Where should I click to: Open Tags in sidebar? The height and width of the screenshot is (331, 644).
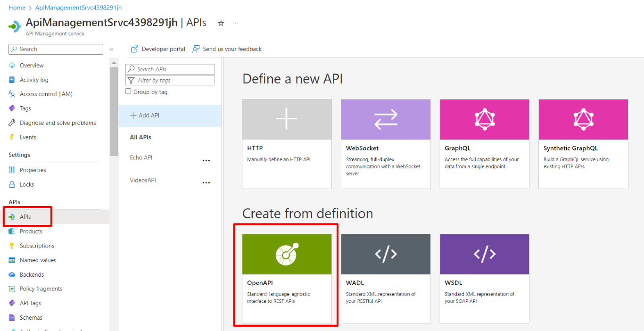click(x=25, y=108)
